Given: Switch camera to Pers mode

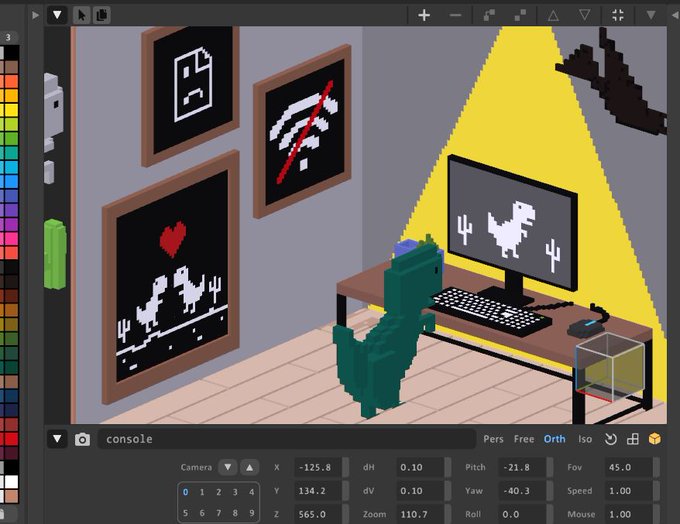Looking at the screenshot, I should pyautogui.click(x=493, y=439).
